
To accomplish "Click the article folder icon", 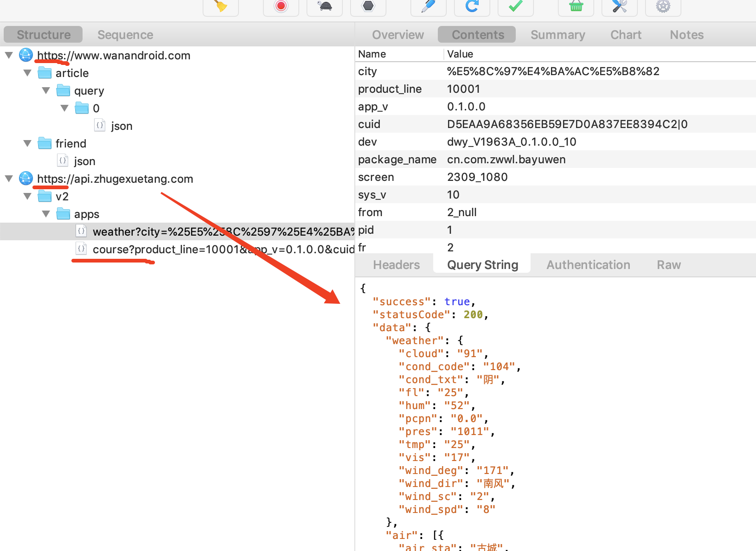I will (x=45, y=73).
